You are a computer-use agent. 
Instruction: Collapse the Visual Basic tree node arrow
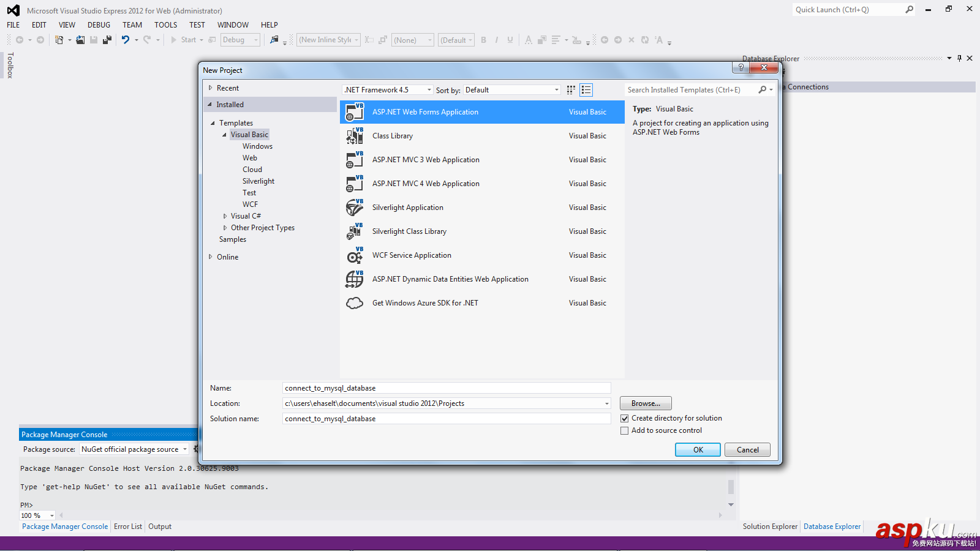click(x=225, y=135)
